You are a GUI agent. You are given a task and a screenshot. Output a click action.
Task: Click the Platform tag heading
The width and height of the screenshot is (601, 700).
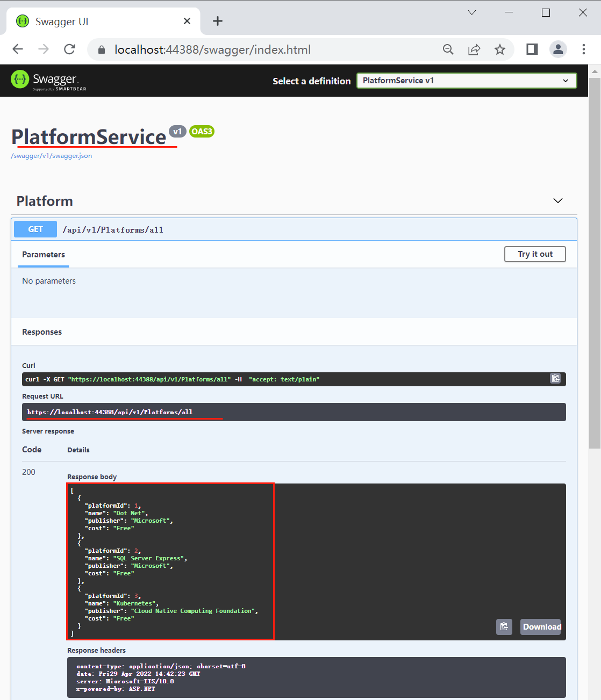coord(45,201)
